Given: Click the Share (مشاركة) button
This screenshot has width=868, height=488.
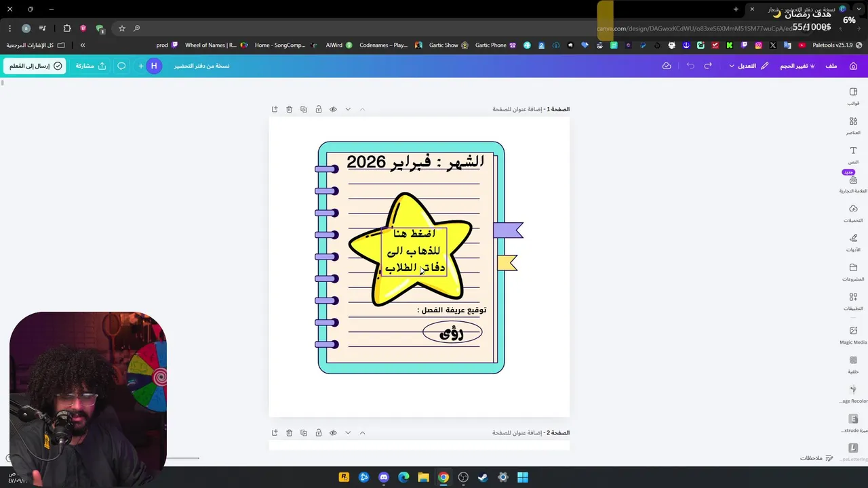Looking at the screenshot, I should pos(91,66).
